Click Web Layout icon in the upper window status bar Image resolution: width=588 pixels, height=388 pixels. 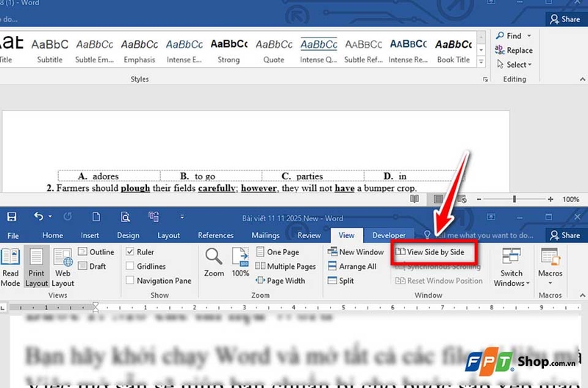click(x=462, y=199)
